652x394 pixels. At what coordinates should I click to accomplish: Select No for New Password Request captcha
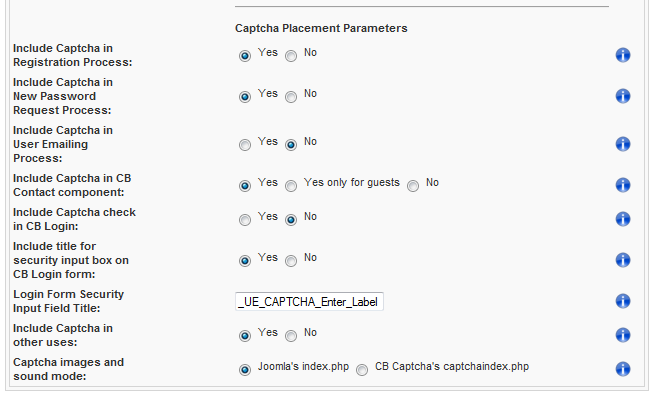coord(291,97)
